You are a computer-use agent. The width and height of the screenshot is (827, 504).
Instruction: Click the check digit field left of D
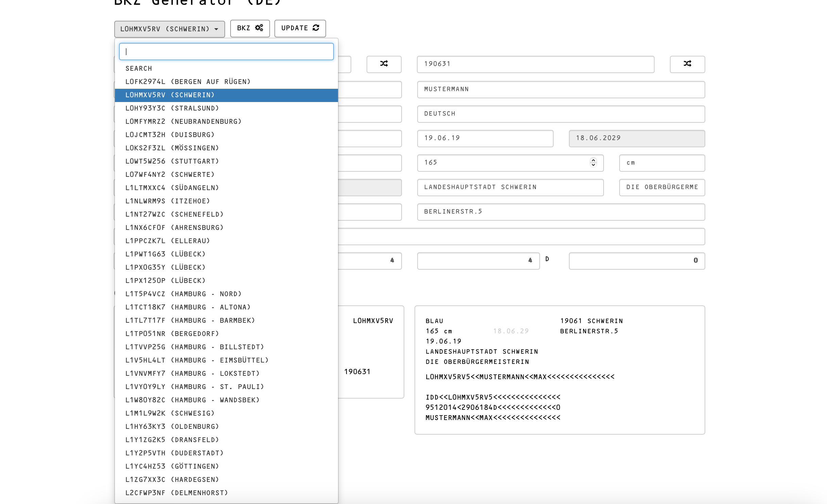(x=478, y=261)
